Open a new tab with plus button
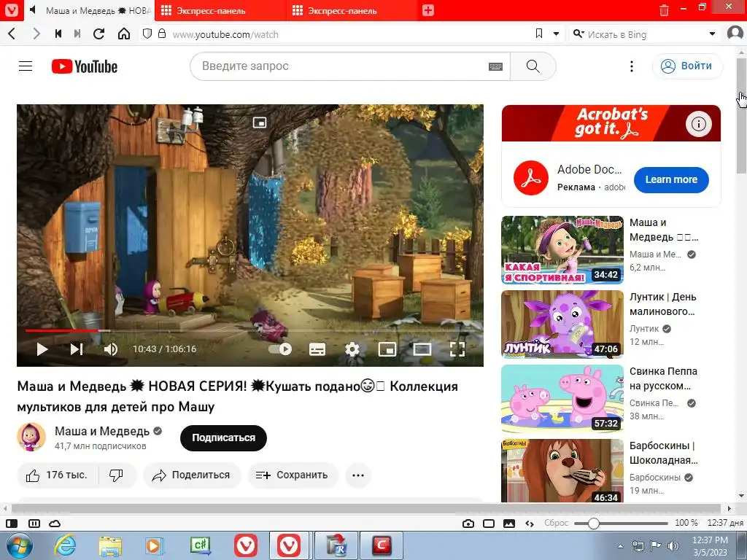This screenshot has width=747, height=560. (427, 10)
